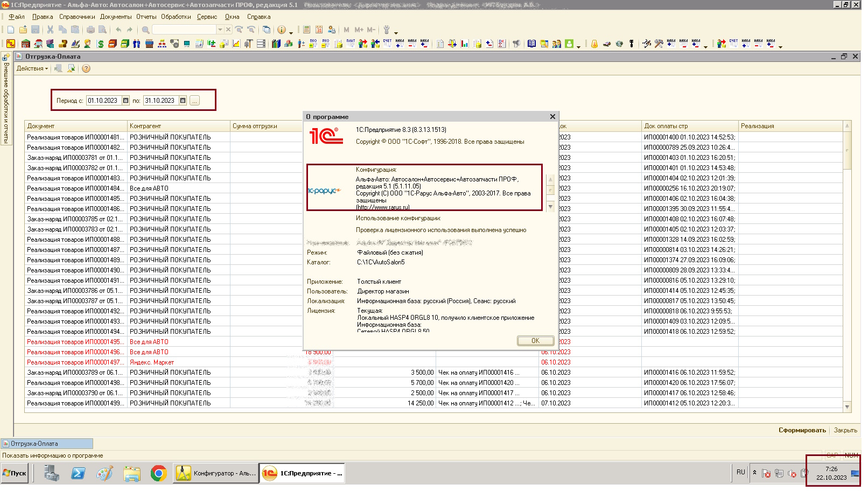The image size is (868, 491).
Task: Click the Windows list toolbar icon
Action: pos(266,30)
